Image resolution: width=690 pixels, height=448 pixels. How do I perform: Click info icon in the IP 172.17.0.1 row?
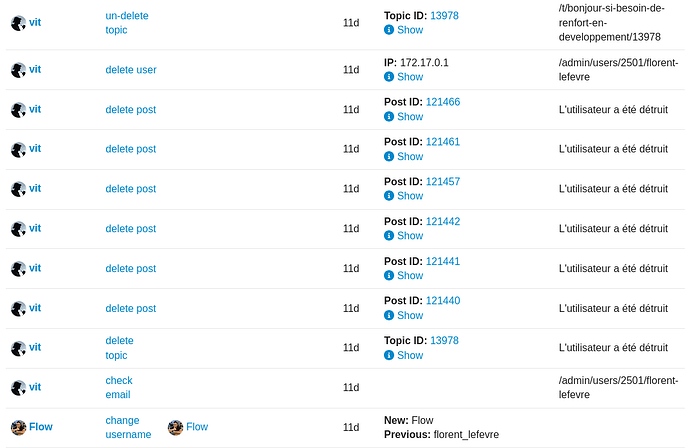point(389,77)
